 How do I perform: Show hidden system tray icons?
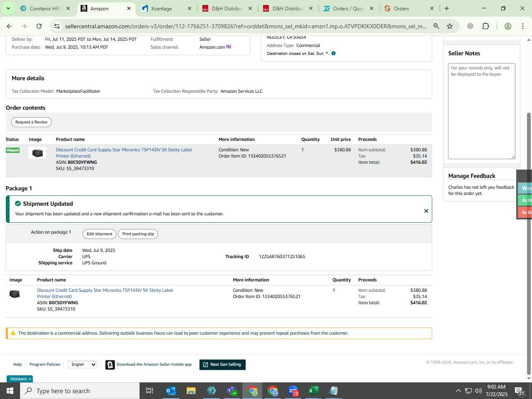[x=458, y=391]
